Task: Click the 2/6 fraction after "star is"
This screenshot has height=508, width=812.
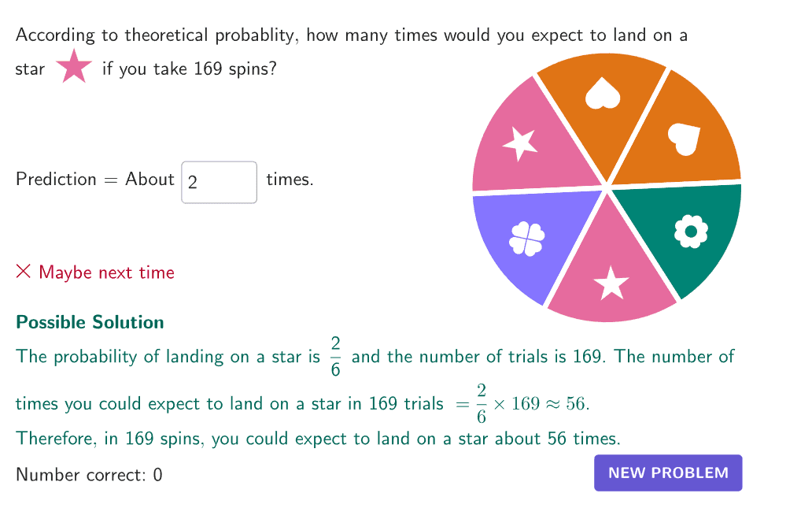Action: pyautogui.click(x=335, y=356)
